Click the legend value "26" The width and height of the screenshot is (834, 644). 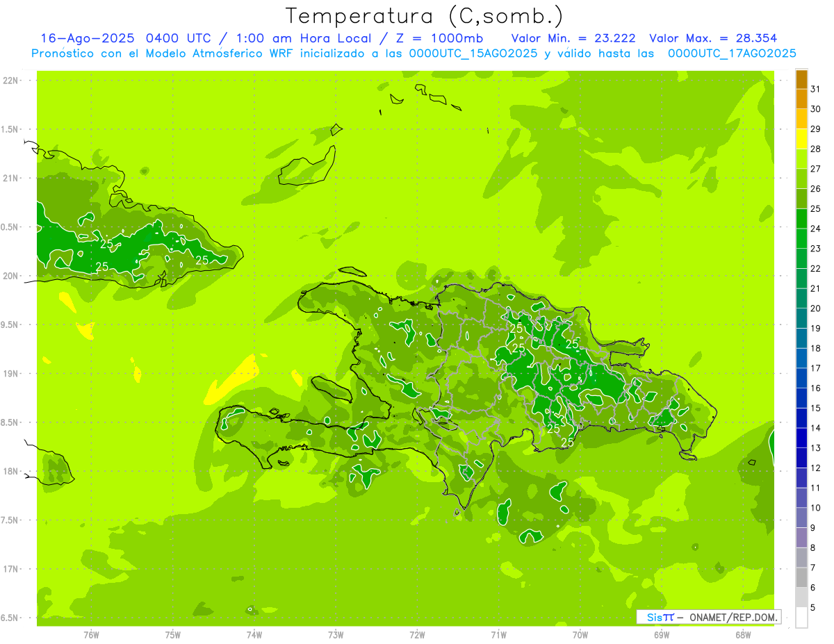[815, 189]
